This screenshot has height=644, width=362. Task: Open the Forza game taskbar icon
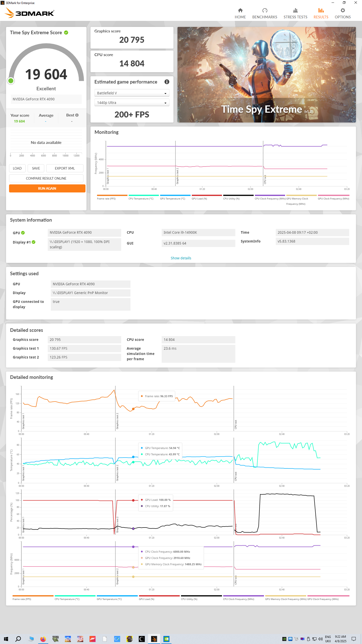point(93,639)
